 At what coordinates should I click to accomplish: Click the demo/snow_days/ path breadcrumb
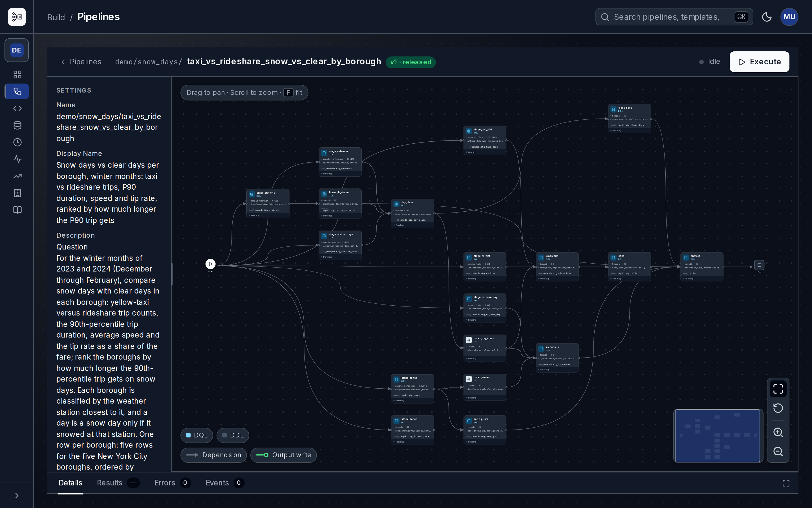(148, 62)
